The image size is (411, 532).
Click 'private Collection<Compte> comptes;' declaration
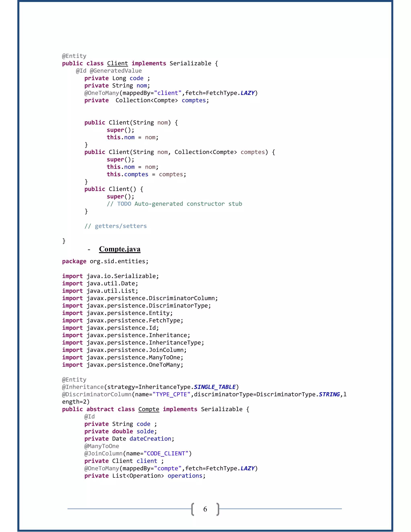tap(146, 100)
